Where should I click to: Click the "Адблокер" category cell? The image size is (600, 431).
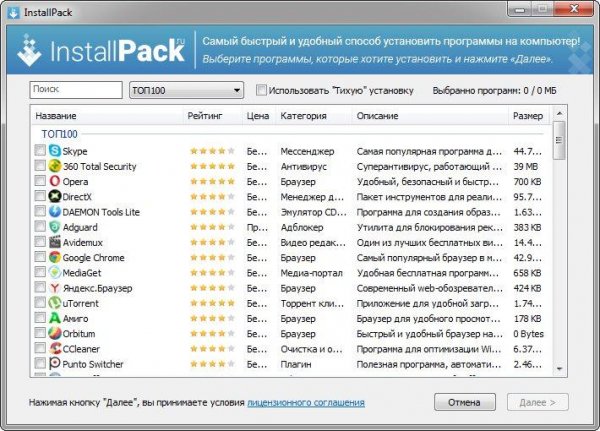(x=302, y=227)
